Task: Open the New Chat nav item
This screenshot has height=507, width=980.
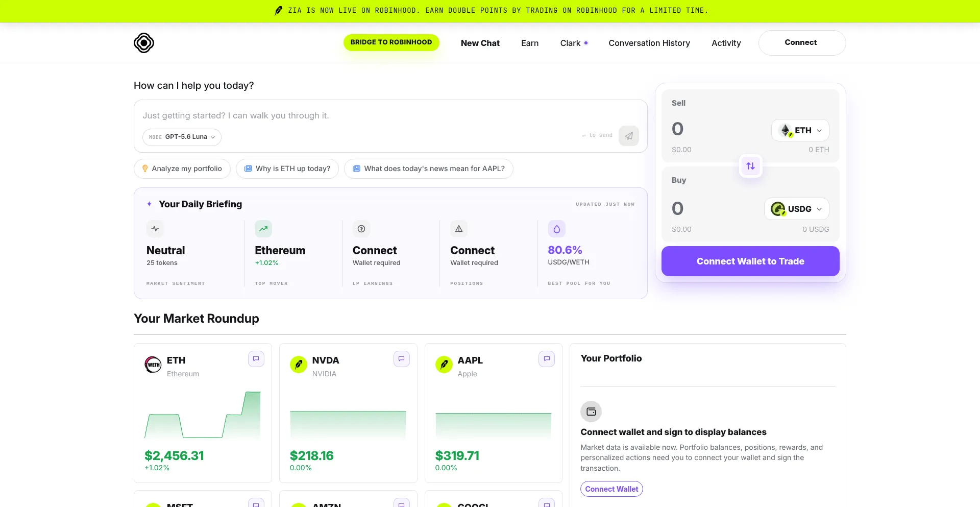Action: tap(480, 43)
